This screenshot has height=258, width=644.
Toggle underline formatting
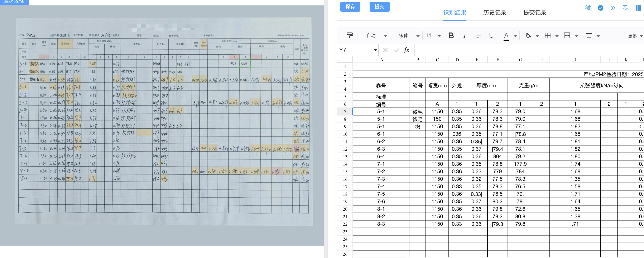tap(491, 35)
